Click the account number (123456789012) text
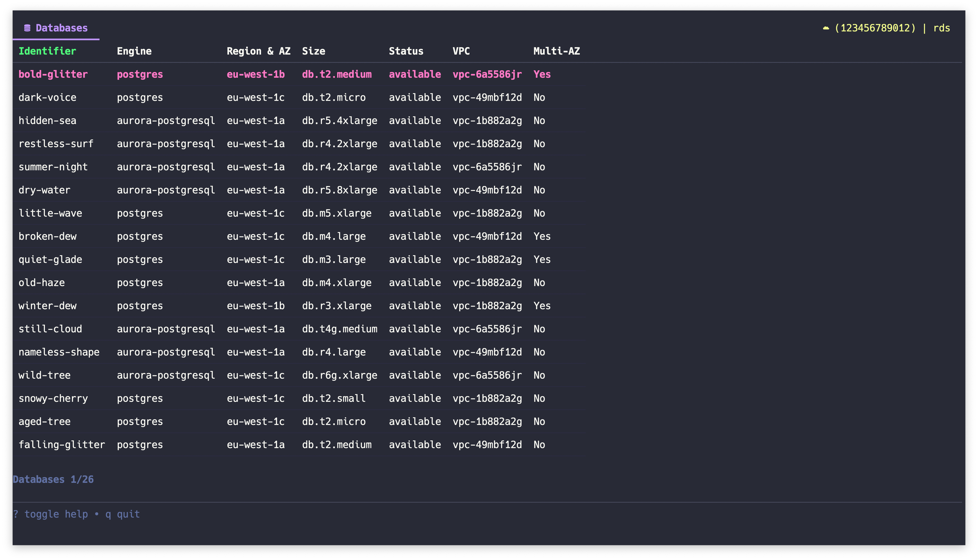This screenshot has height=560, width=978. point(875,28)
